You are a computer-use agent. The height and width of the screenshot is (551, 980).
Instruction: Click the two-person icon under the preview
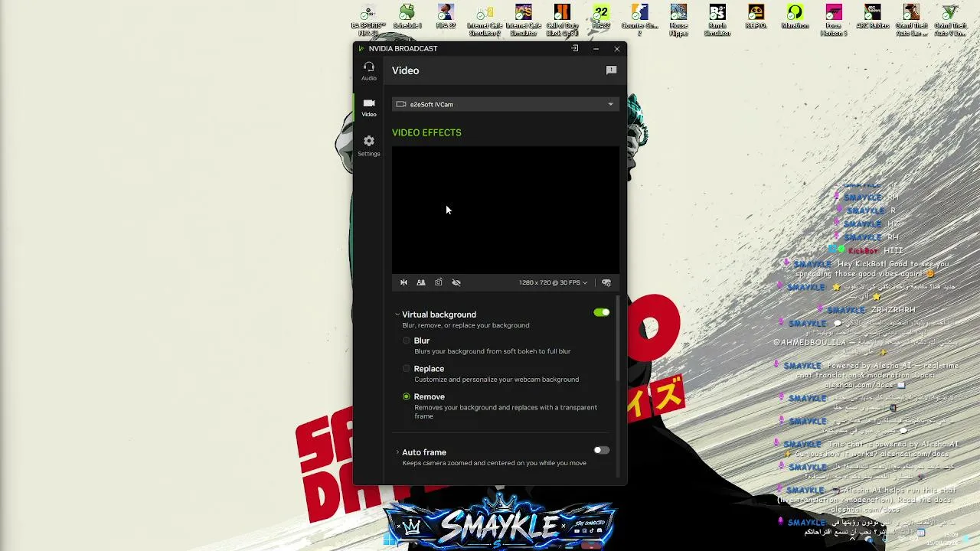421,282
